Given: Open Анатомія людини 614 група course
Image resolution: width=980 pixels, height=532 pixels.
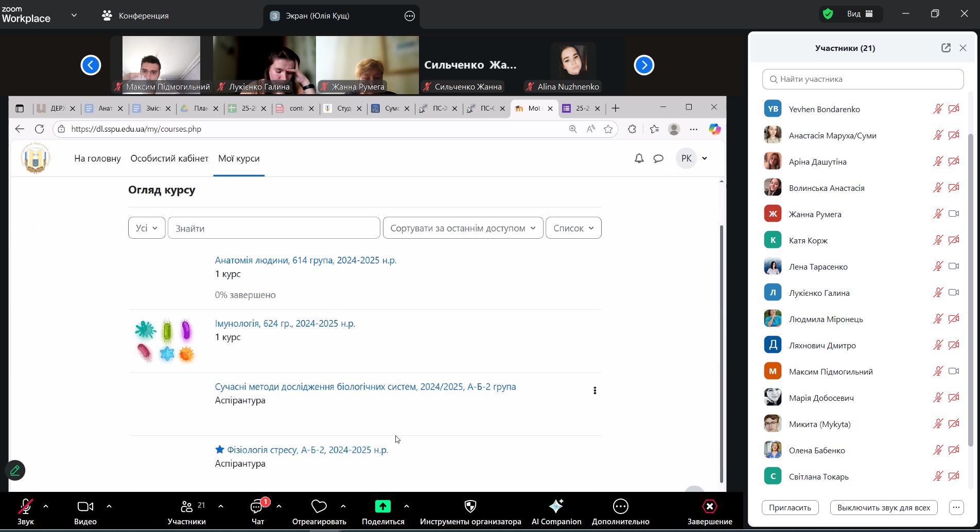Looking at the screenshot, I should pyautogui.click(x=305, y=260).
